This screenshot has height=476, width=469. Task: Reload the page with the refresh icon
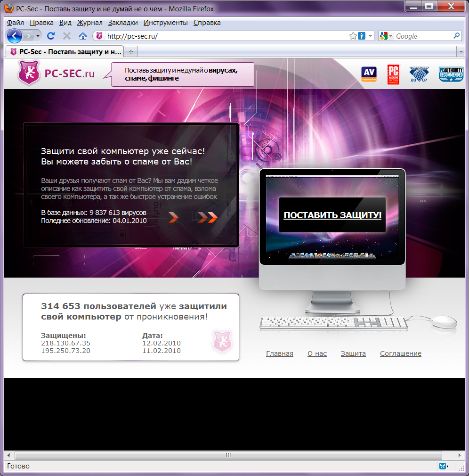point(51,36)
